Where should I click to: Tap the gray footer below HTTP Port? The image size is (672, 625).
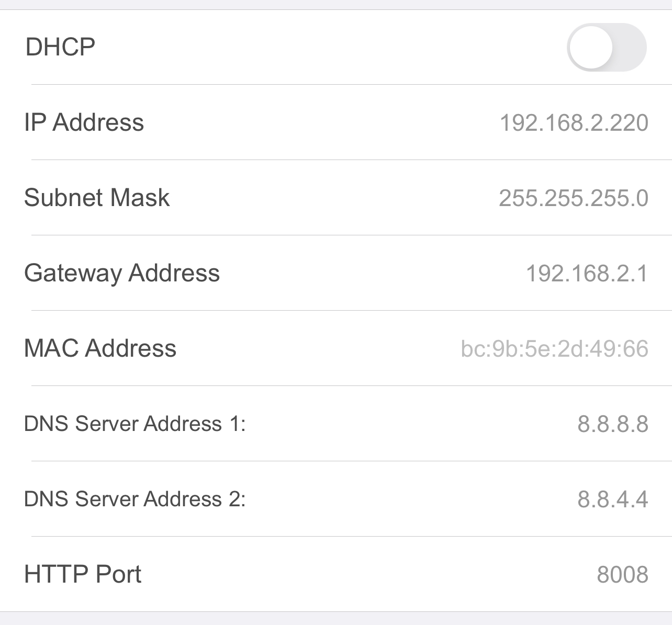point(335,619)
